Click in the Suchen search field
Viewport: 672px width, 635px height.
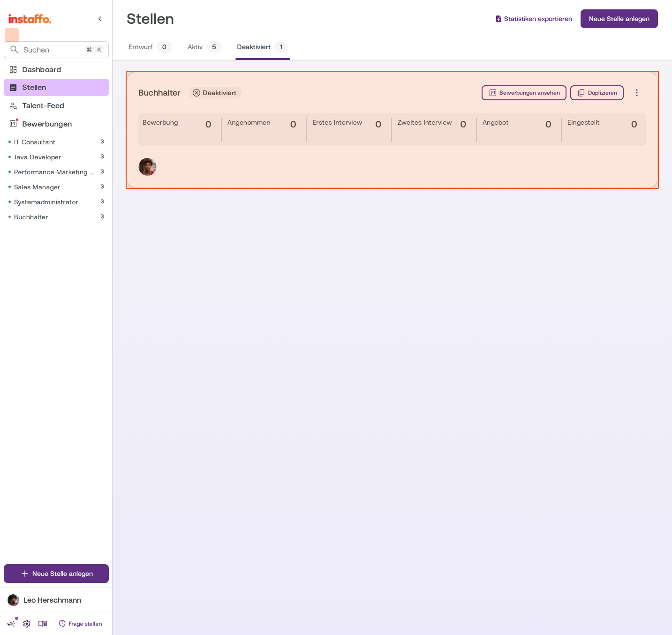56,50
